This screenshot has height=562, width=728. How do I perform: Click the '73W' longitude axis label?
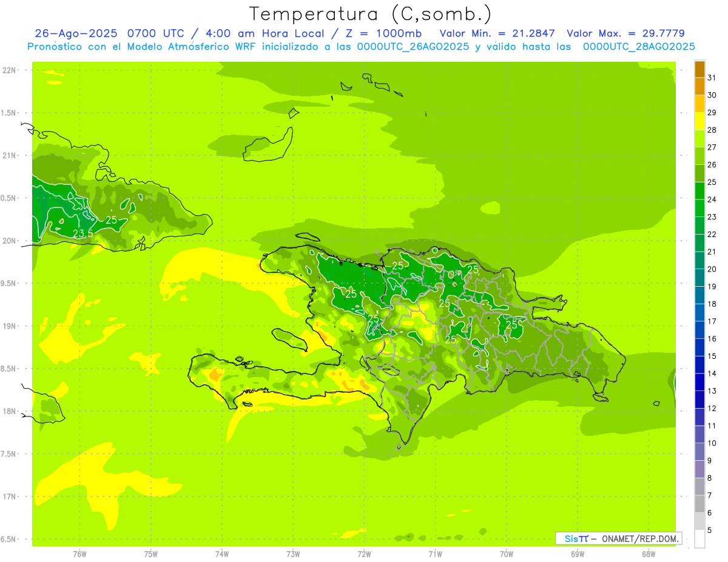293,554
